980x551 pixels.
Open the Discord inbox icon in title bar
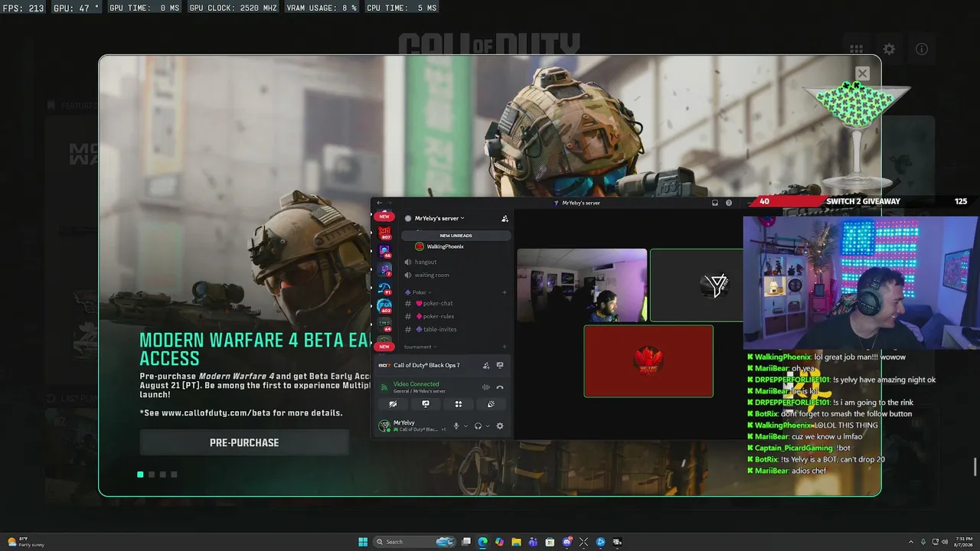(715, 203)
